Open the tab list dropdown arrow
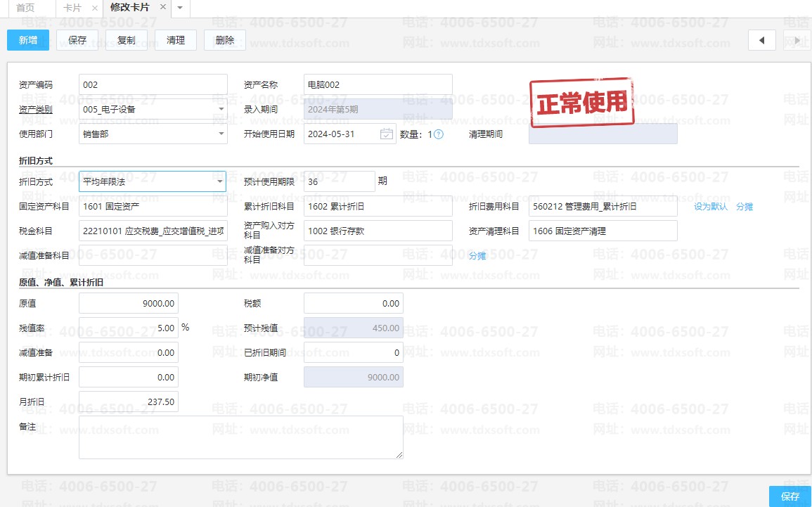 [180, 8]
